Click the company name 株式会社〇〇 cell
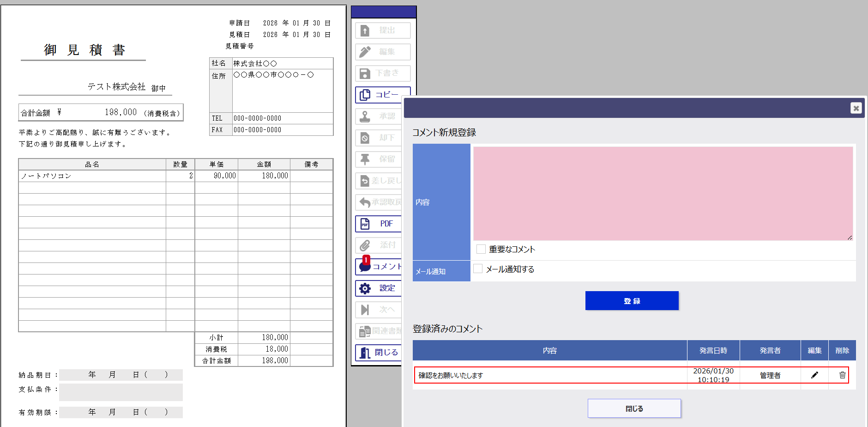Viewport: 868px width, 427px height. pos(283,63)
